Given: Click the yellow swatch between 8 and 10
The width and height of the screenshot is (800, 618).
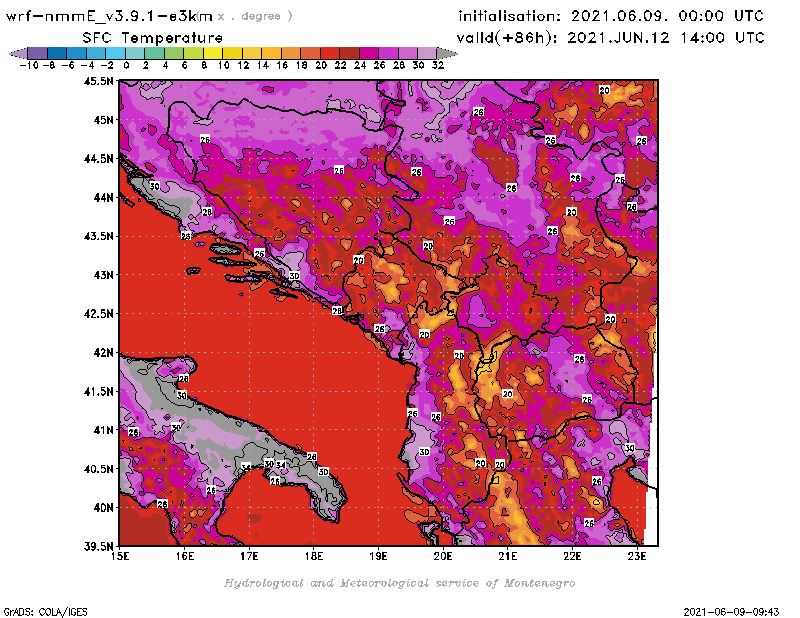Looking at the screenshot, I should tap(213, 53).
